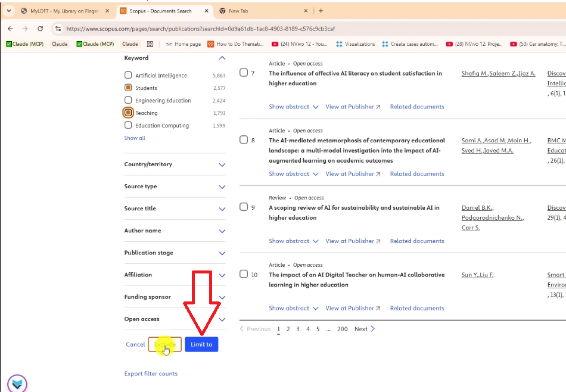This screenshot has height=392, width=566.
Task: Expand the Author name filter
Action: coord(222,231)
